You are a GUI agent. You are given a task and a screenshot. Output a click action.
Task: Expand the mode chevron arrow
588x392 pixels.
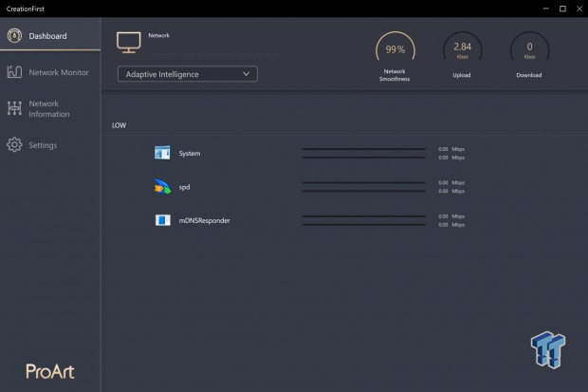pyautogui.click(x=246, y=74)
